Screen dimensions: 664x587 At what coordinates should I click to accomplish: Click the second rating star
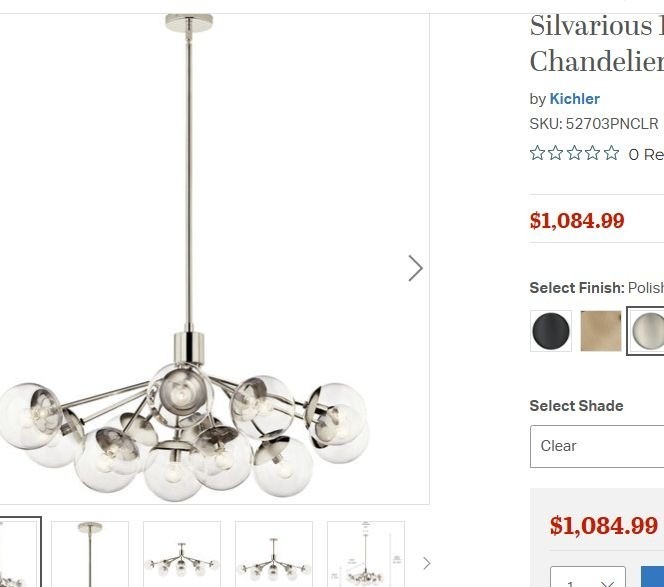coord(555,153)
